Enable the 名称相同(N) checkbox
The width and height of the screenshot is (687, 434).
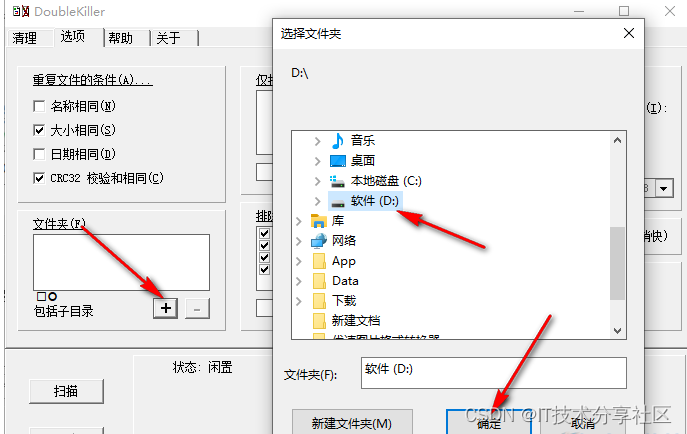(x=39, y=106)
